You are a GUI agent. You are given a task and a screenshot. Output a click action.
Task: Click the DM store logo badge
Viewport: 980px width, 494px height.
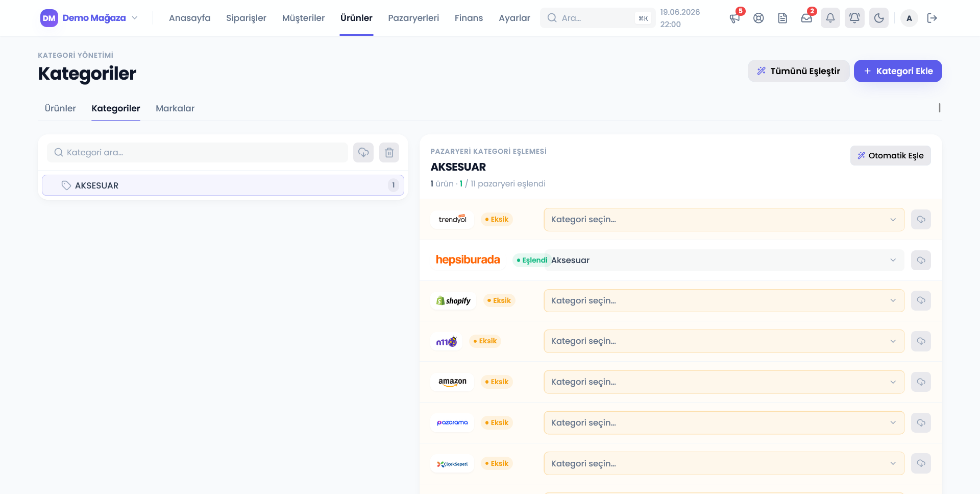point(49,18)
